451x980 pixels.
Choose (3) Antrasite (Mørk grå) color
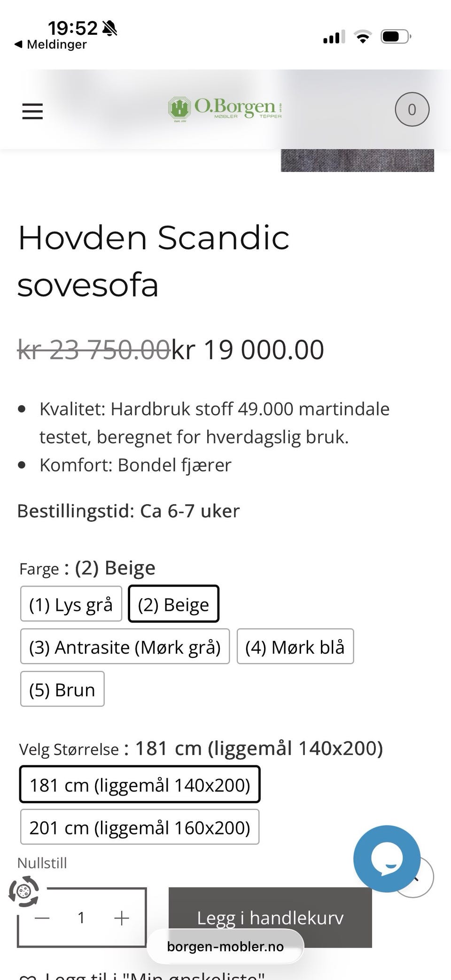pyautogui.click(x=125, y=647)
